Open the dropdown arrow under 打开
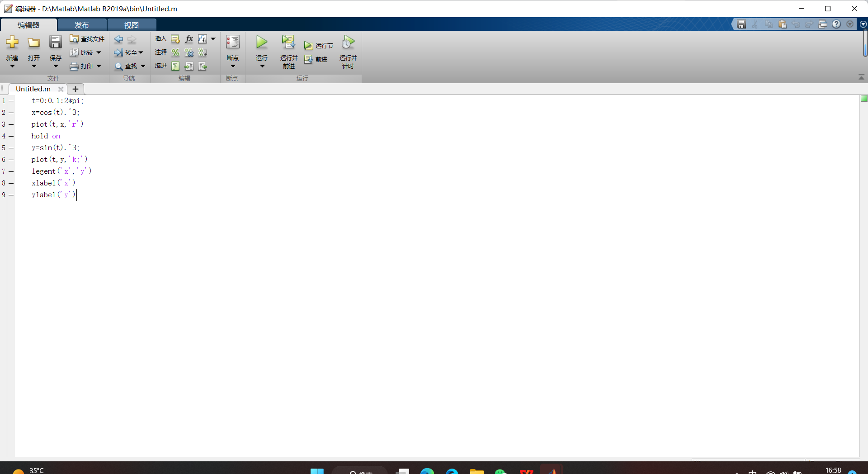 tap(34, 66)
